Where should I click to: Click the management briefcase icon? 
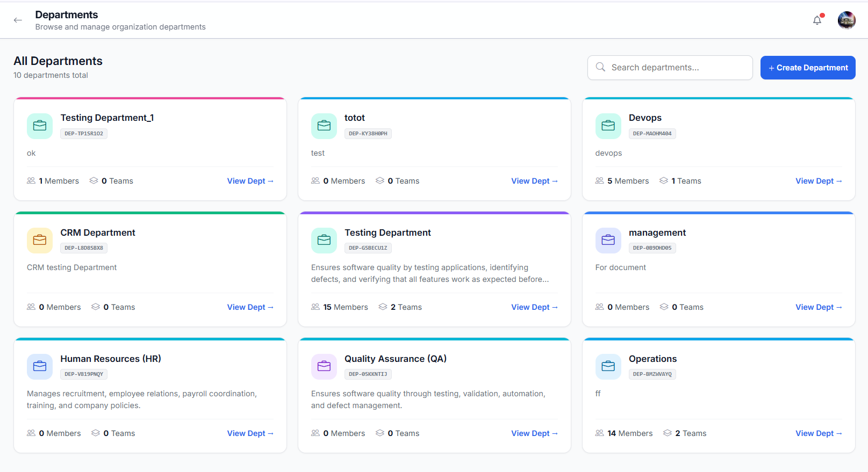[x=608, y=240]
